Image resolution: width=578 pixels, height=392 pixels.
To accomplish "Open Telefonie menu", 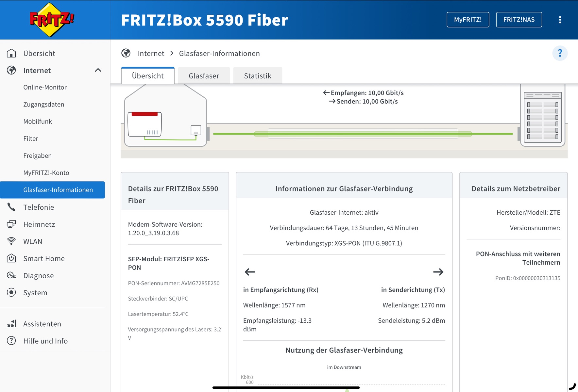I will [x=39, y=207].
